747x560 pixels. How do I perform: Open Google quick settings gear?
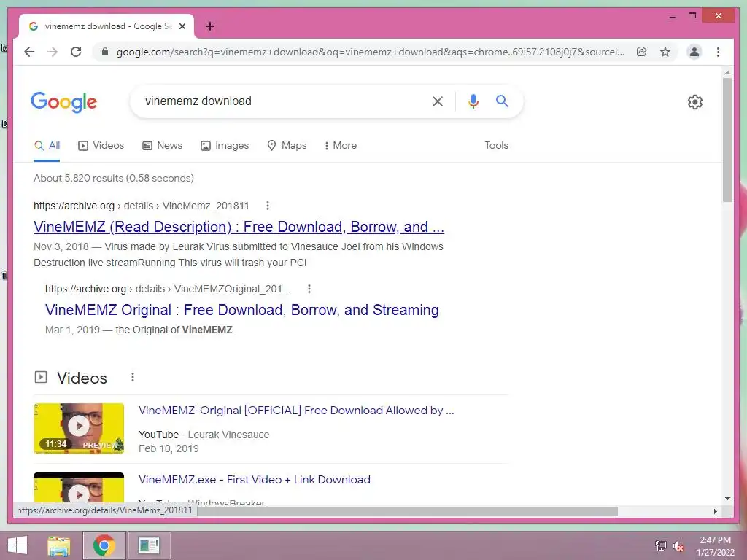[695, 102]
